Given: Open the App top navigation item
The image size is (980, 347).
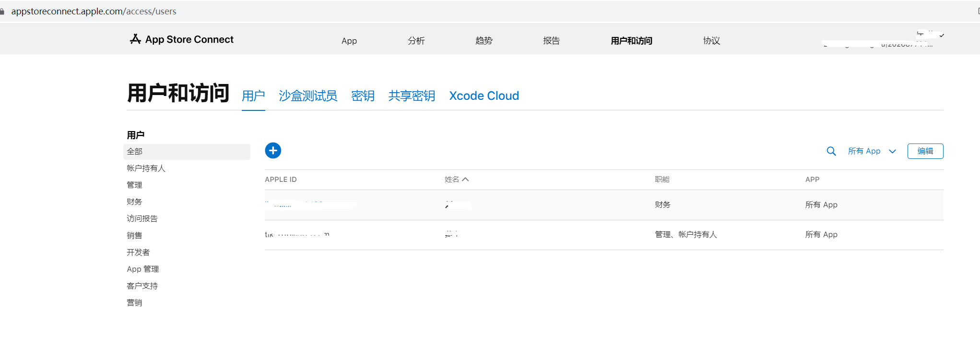Looking at the screenshot, I should tap(349, 41).
